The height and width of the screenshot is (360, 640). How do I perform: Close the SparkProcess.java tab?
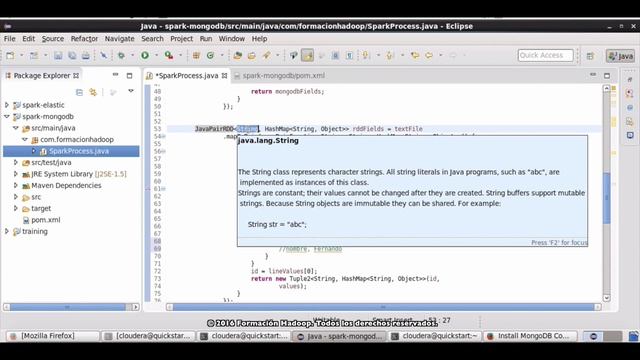[x=224, y=76]
